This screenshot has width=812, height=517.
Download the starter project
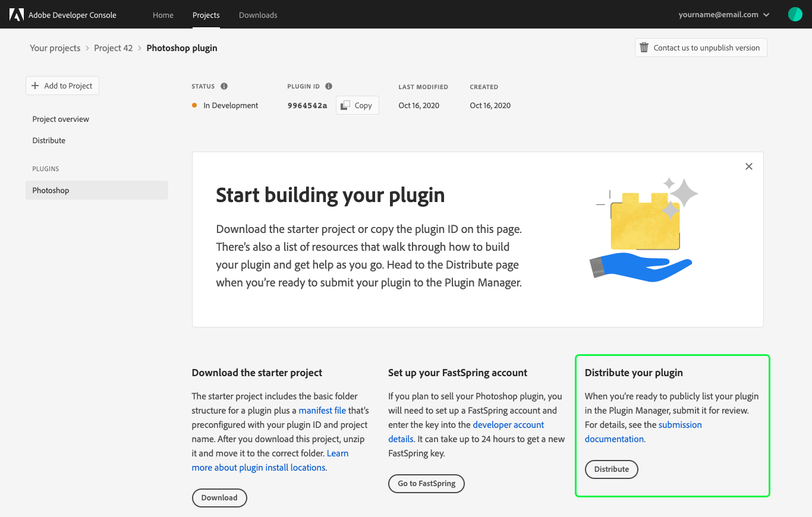[x=219, y=497]
